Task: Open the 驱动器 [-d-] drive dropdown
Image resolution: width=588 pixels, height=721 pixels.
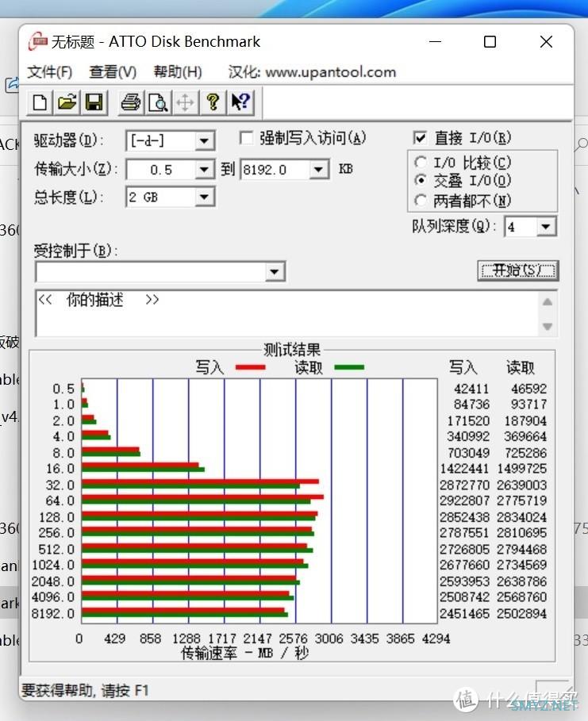Action: coord(204,140)
